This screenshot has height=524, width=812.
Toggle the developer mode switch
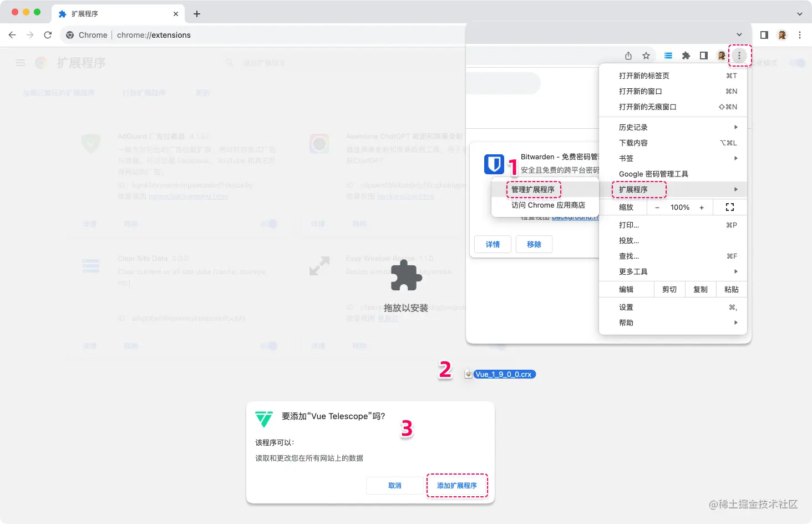(x=797, y=63)
